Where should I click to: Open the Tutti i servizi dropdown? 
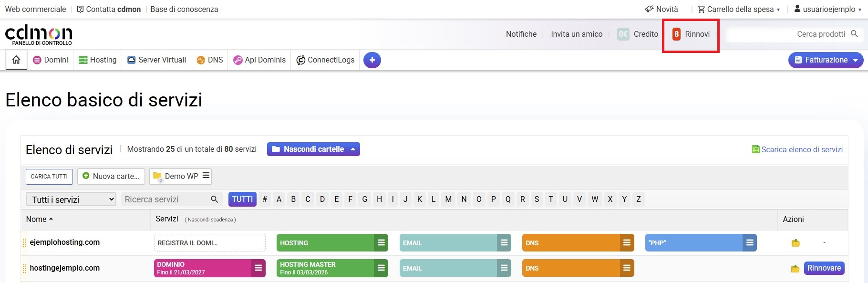click(x=71, y=199)
